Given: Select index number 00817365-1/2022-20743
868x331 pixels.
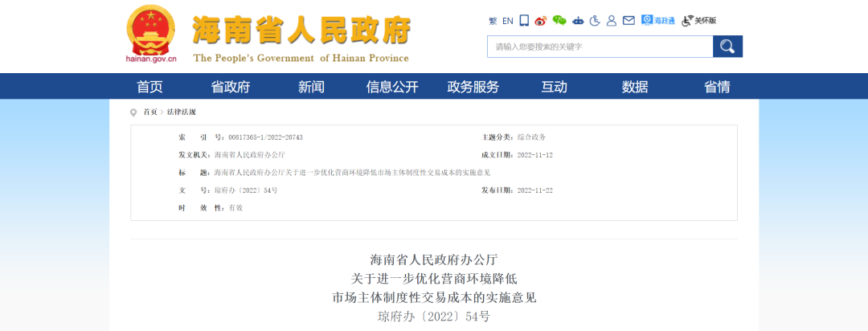Looking at the screenshot, I should [266, 137].
